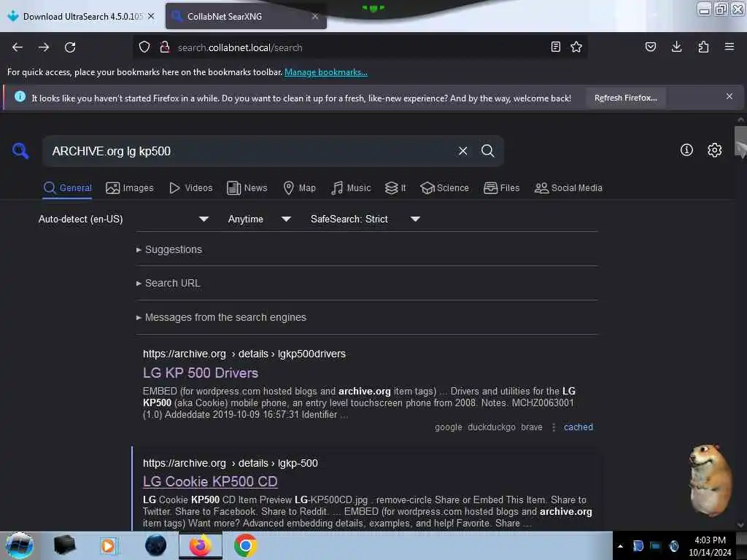Open more options dots beside cached
This screenshot has height=560, width=747.
point(554,427)
